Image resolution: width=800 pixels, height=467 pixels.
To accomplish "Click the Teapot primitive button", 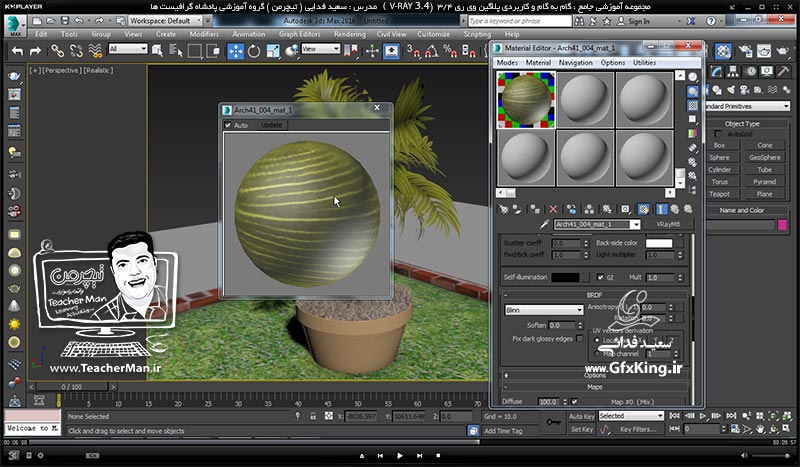I will [x=719, y=194].
